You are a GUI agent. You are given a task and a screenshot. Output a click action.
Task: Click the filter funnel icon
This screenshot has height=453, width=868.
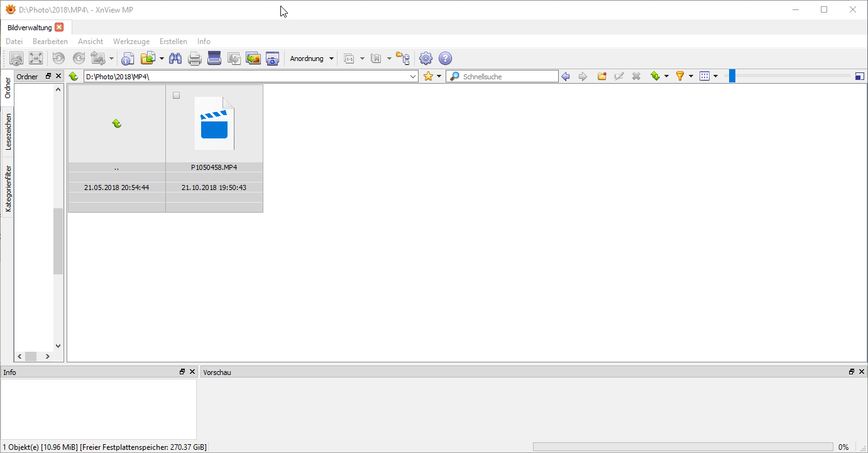(x=679, y=76)
